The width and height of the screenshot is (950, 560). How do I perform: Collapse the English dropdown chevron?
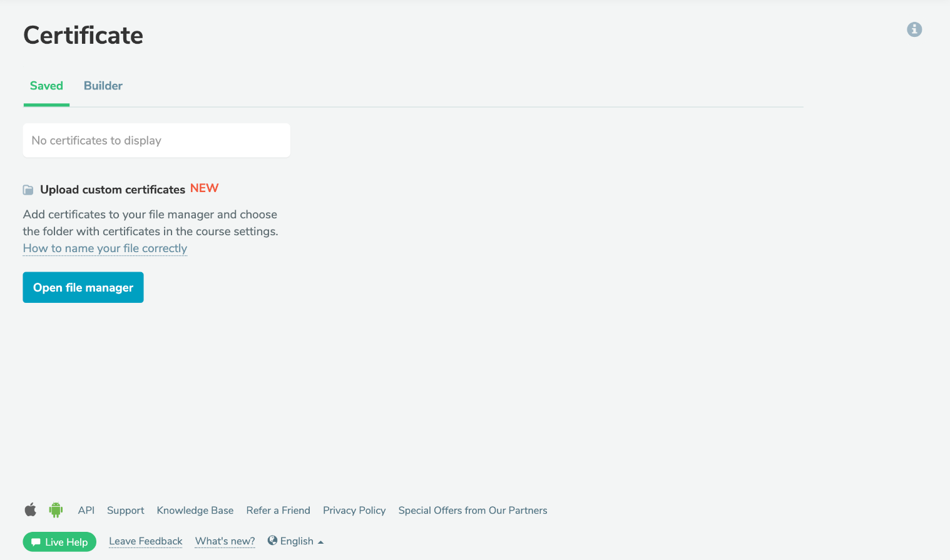coord(320,541)
